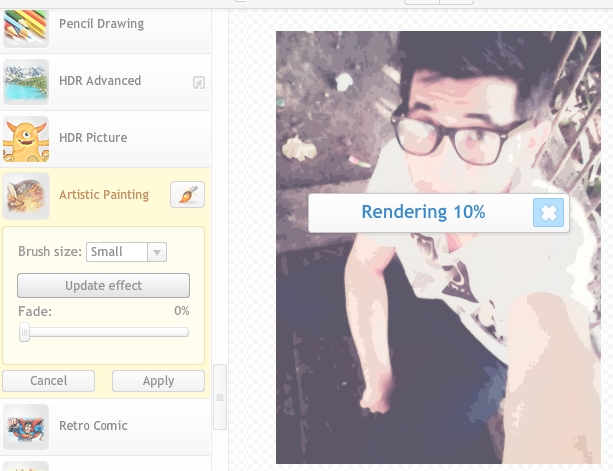
Task: Apply the Artistic Painting effect
Action: (158, 381)
